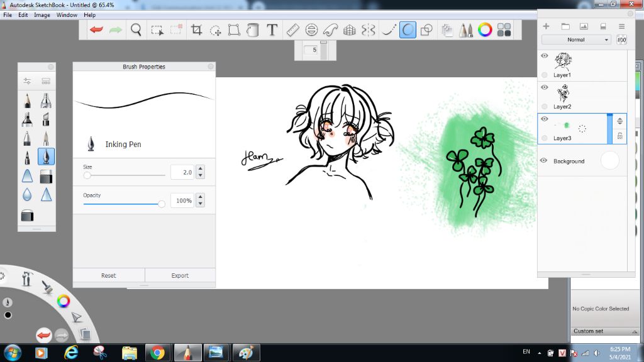Toggle Layer3 transparency lock icon
The width and height of the screenshot is (644, 362).
[x=619, y=136]
